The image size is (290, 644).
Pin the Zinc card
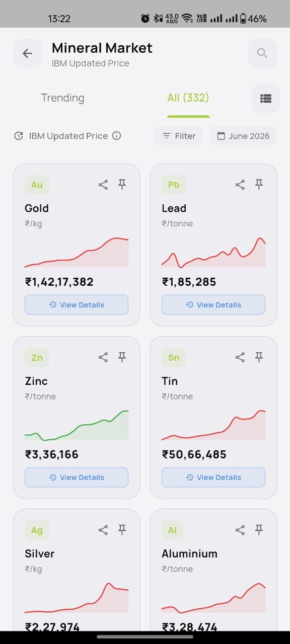122,357
